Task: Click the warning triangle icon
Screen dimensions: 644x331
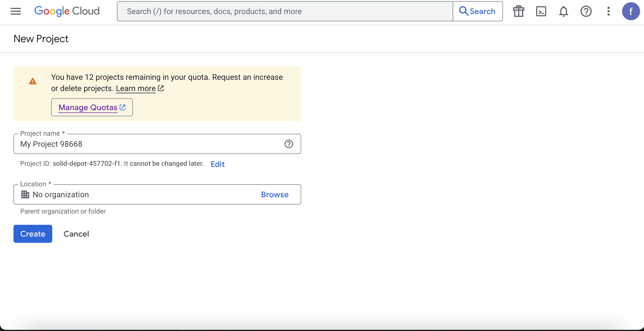Action: click(33, 81)
